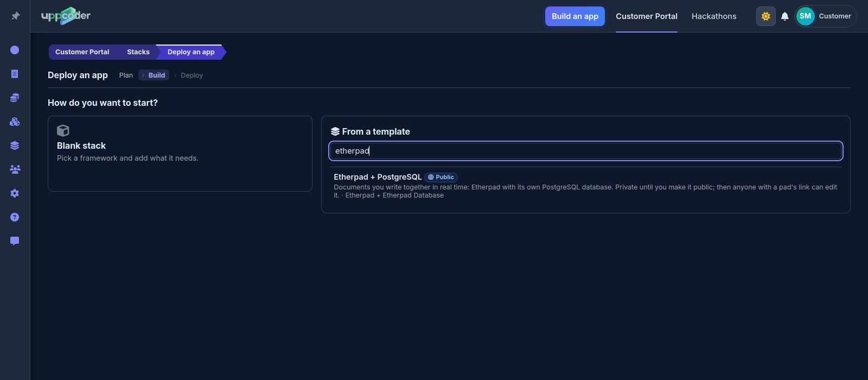Switch to Customer Portal tab

pyautogui.click(x=646, y=16)
